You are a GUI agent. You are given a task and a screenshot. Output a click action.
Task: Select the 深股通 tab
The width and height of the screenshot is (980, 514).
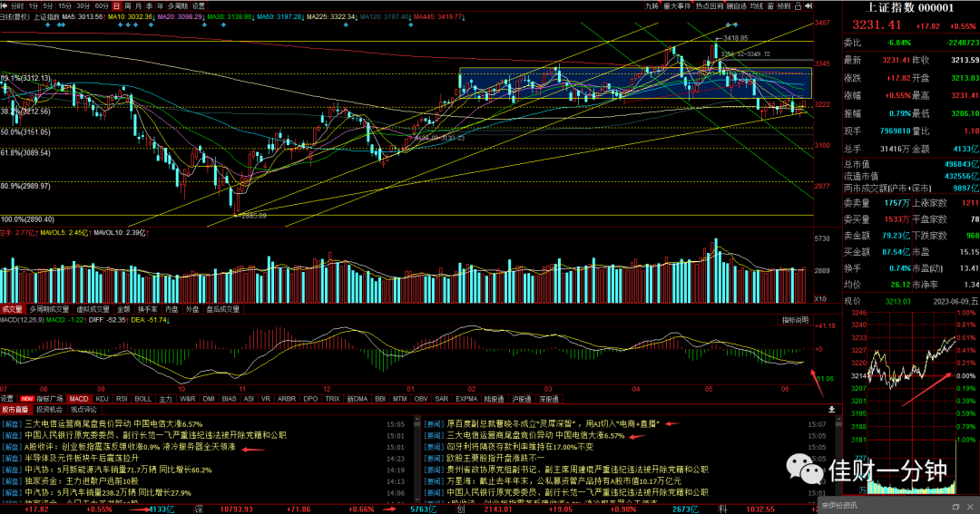549,399
